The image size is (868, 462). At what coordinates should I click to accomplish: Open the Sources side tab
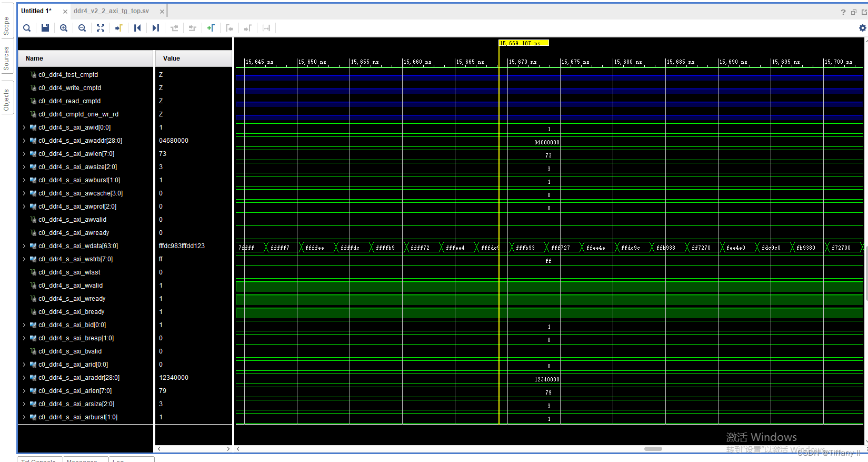click(6, 58)
